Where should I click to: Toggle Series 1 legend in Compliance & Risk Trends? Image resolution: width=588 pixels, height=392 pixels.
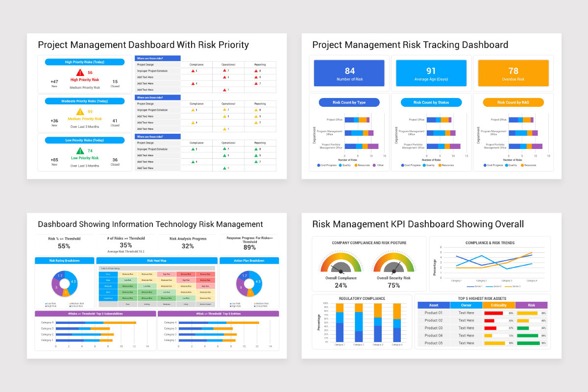tap(475, 287)
